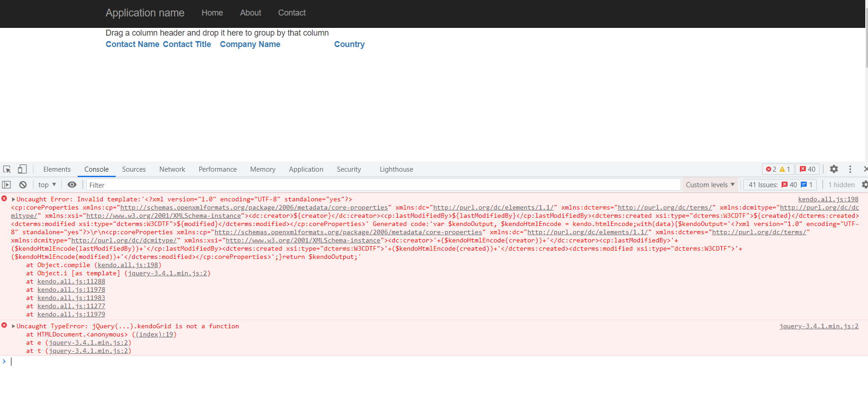This screenshot has height=410, width=868.
Task: Switch to the Network tab
Action: pos(172,169)
